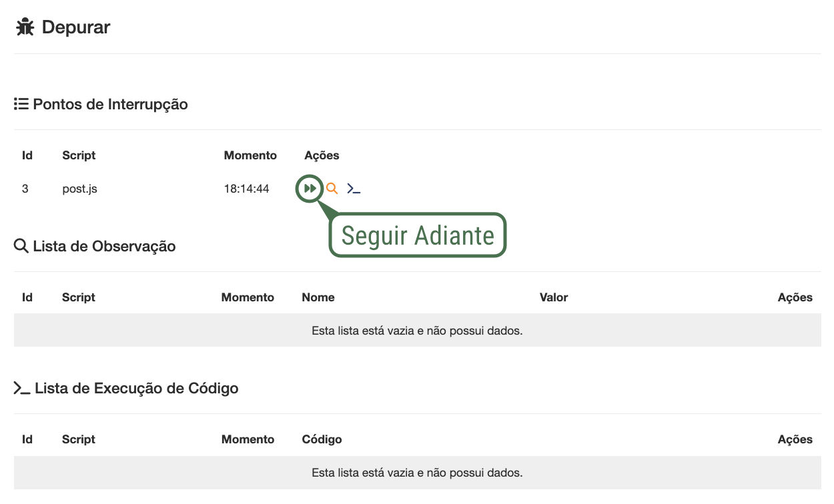Click the magnifier icon beside Lista de Observação
This screenshot has height=504, width=834.
pyautogui.click(x=21, y=246)
